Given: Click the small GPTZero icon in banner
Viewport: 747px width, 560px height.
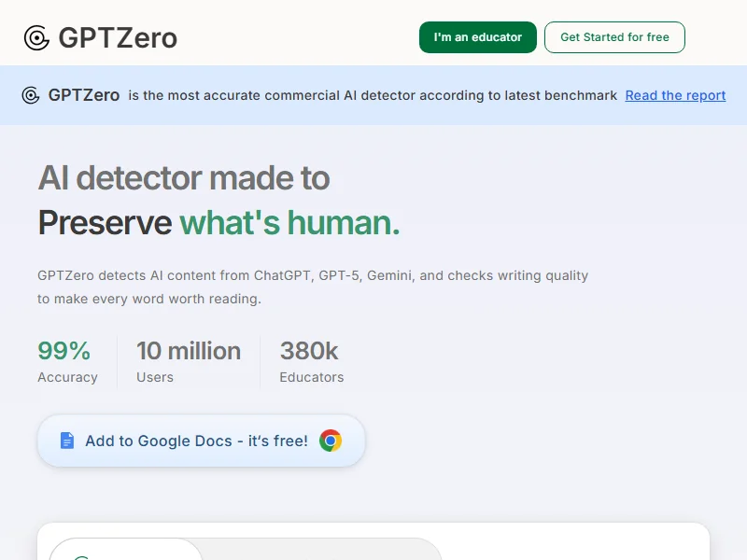Looking at the screenshot, I should tap(31, 95).
